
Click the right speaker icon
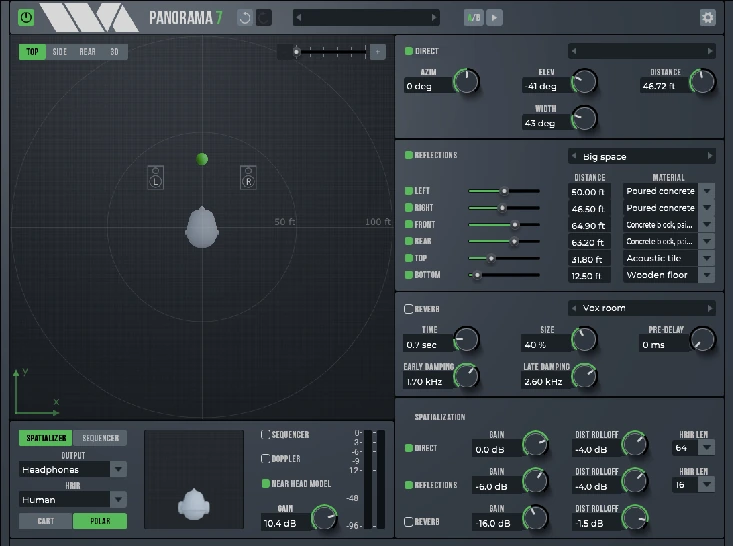pyautogui.click(x=248, y=178)
